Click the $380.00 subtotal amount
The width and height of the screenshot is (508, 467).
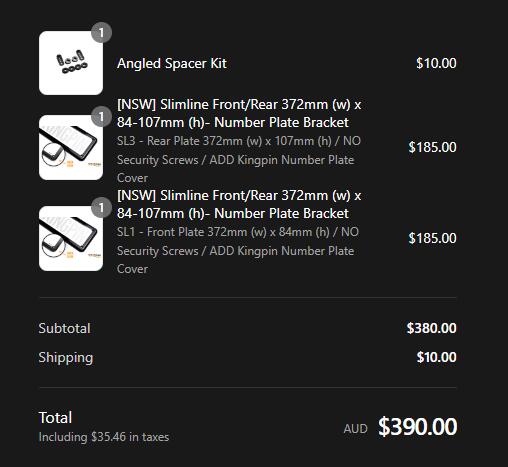pos(431,328)
